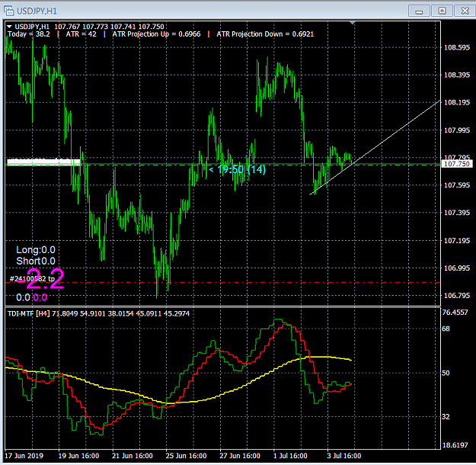Viewport: 476px width, 465px height.
Task: Close the USDJPY,H1 chart window
Action: tap(465, 11)
